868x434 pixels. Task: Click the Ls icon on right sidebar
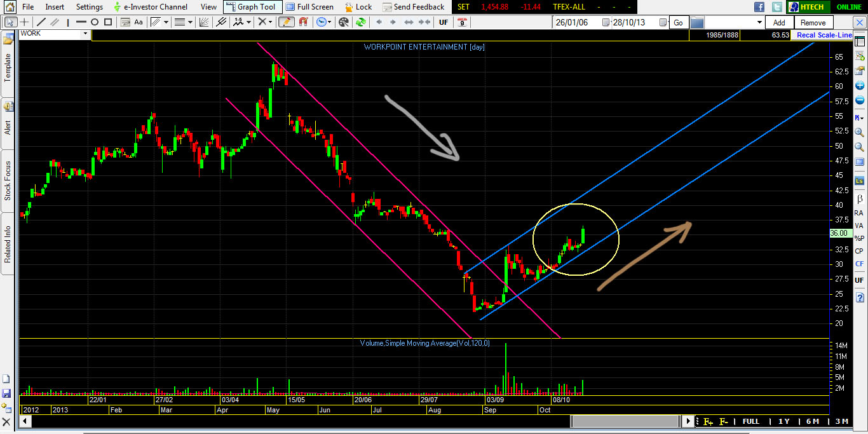click(859, 181)
